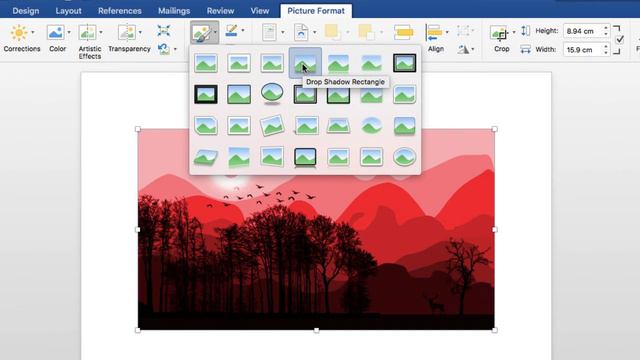Click the Rotate objects icon

pos(463,49)
